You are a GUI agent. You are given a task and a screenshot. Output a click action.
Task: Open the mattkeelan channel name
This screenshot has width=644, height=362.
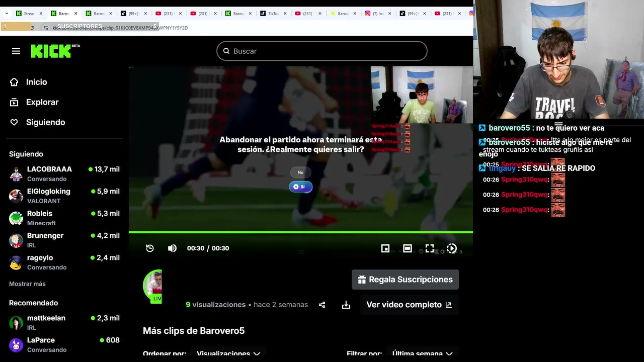coord(46,318)
